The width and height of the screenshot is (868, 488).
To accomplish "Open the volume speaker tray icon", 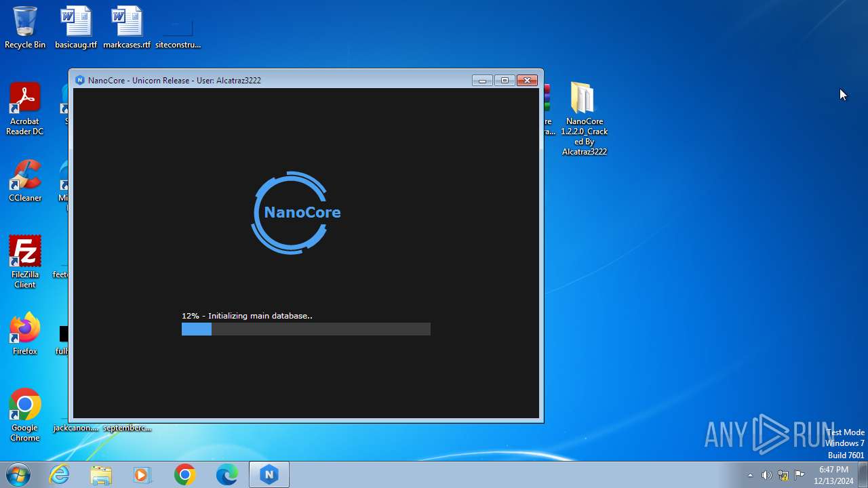I will tap(766, 475).
